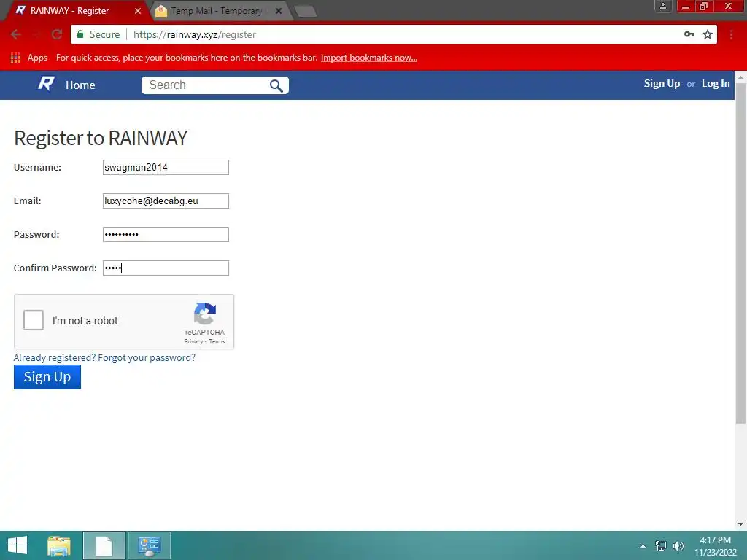Show hidden system tray icons

643,546
